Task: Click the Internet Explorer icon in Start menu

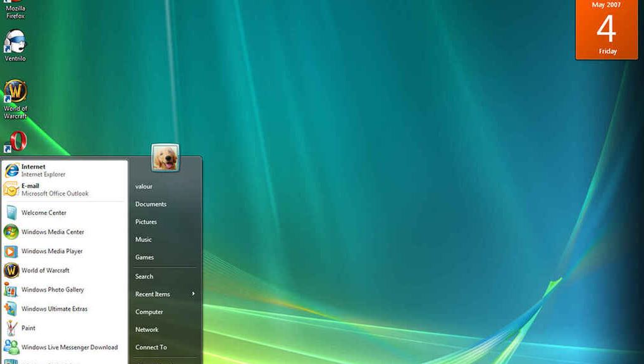Action: pyautogui.click(x=11, y=170)
